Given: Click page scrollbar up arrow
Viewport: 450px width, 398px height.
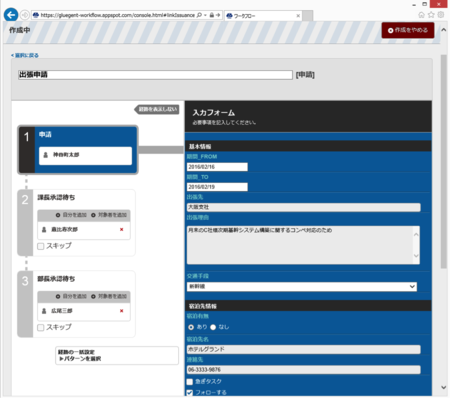Looking at the screenshot, I should [x=443, y=30].
